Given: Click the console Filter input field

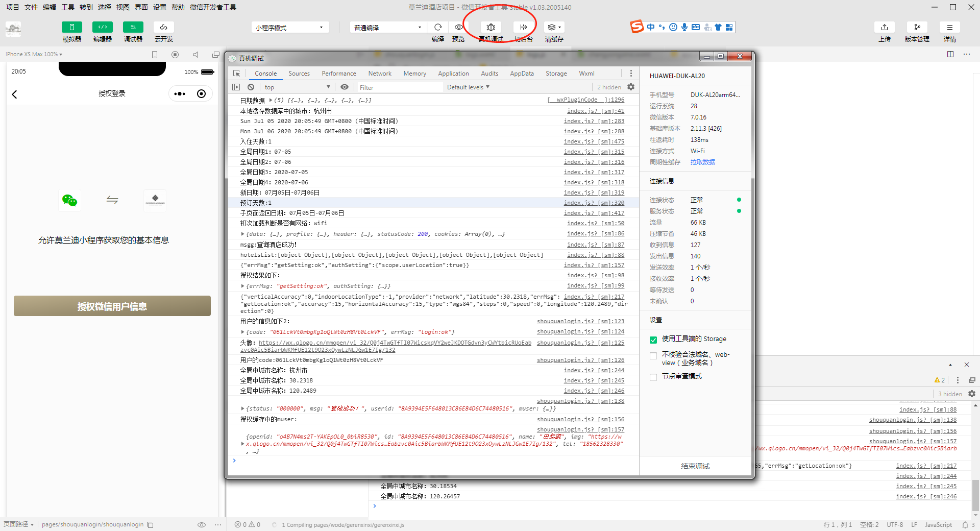Looking at the screenshot, I should coord(401,87).
